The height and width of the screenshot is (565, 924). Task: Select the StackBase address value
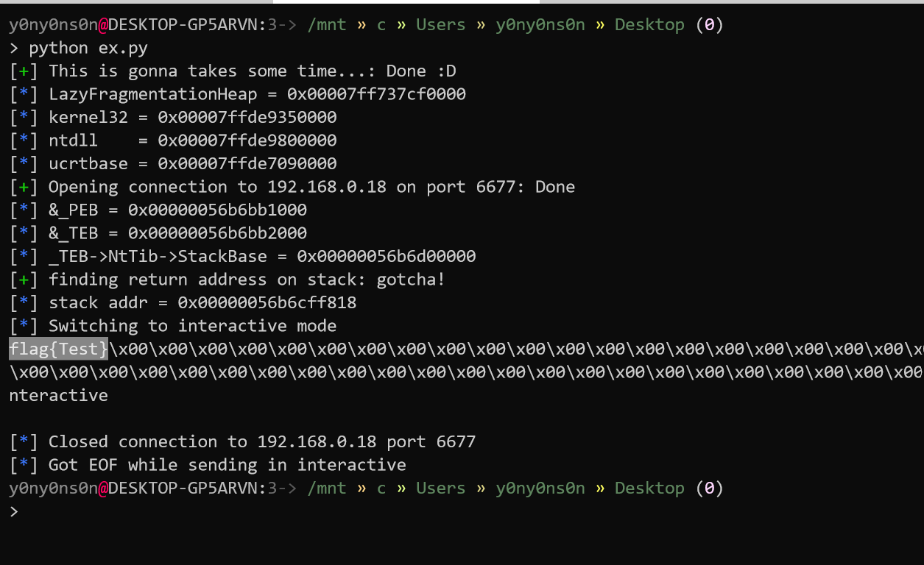point(386,256)
